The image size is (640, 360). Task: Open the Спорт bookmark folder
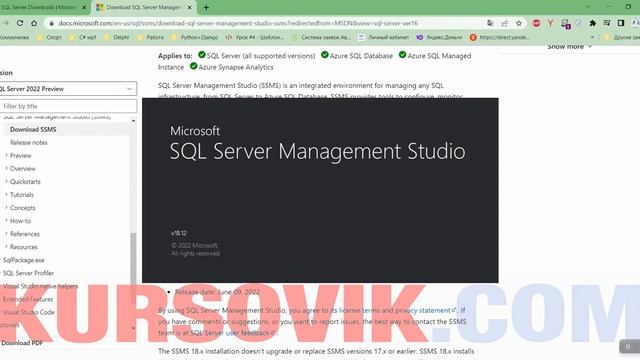[x=49, y=37]
